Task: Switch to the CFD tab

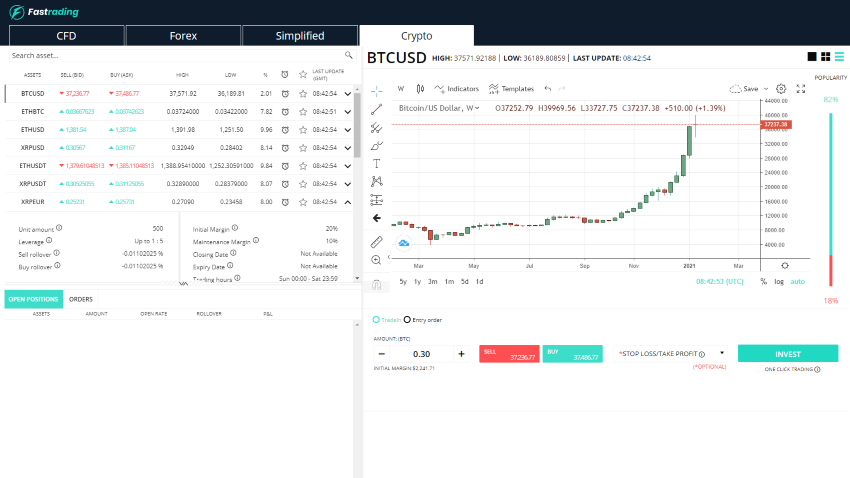Action: click(x=67, y=36)
